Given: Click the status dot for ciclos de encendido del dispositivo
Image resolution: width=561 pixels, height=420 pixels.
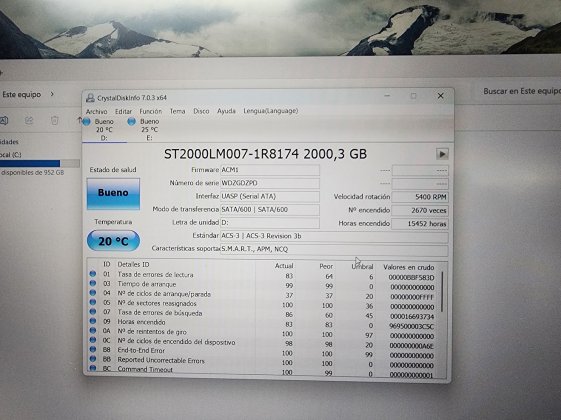Looking at the screenshot, I should coord(93,340).
